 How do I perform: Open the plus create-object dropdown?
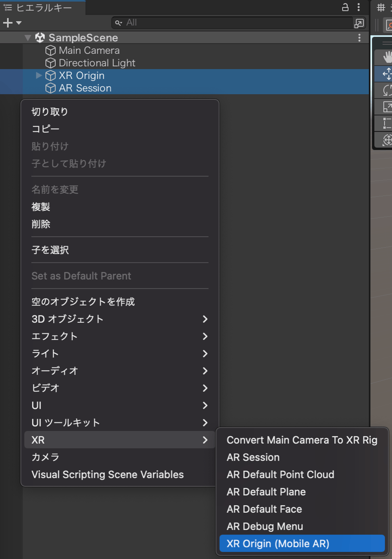pos(12,23)
